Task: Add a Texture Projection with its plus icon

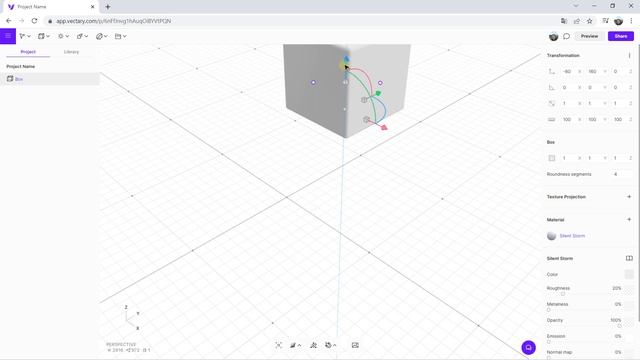Action: [x=629, y=197]
